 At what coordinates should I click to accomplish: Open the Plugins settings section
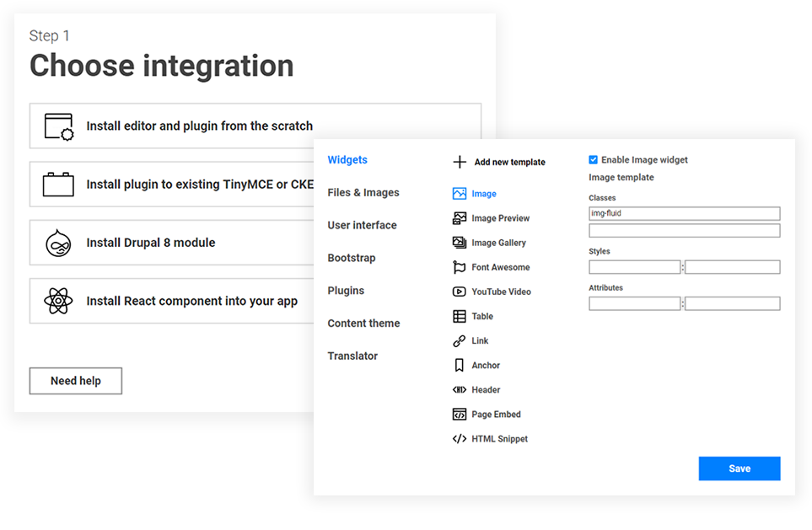pyautogui.click(x=346, y=291)
